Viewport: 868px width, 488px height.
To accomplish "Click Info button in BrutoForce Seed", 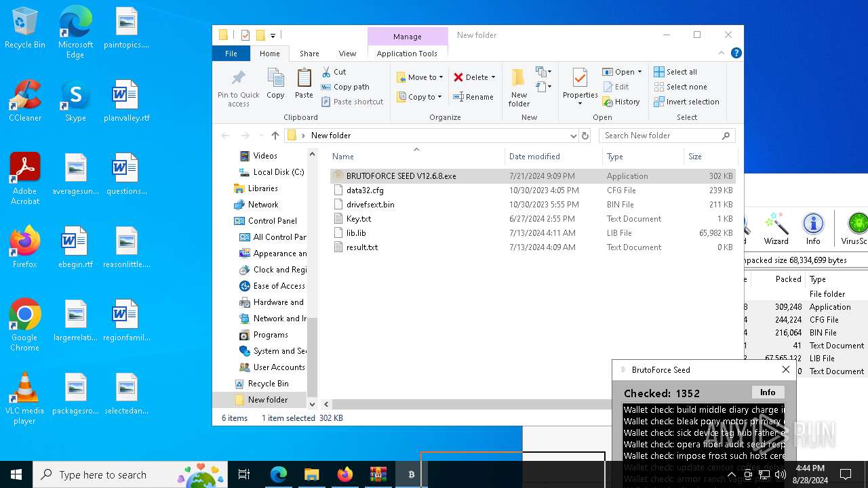I will pyautogui.click(x=768, y=392).
